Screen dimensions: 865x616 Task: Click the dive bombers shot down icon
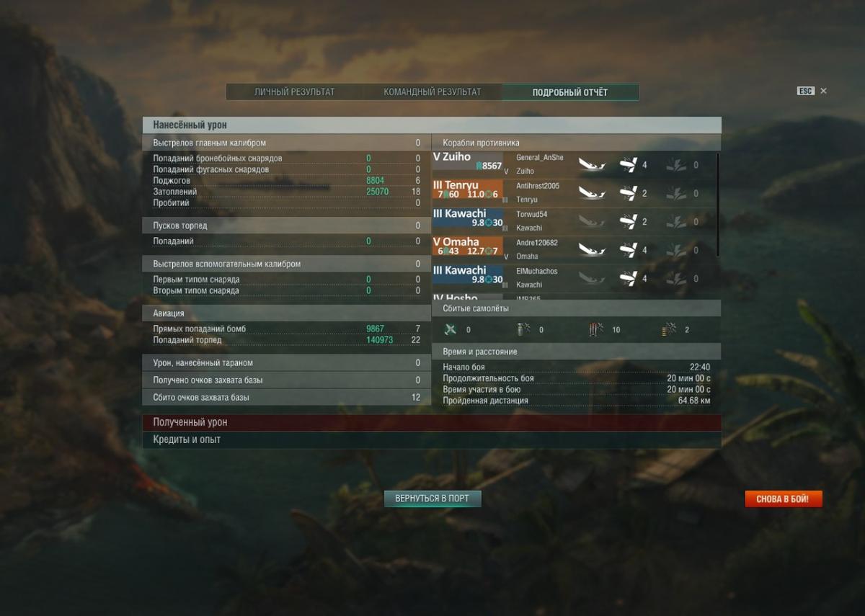[x=668, y=330]
